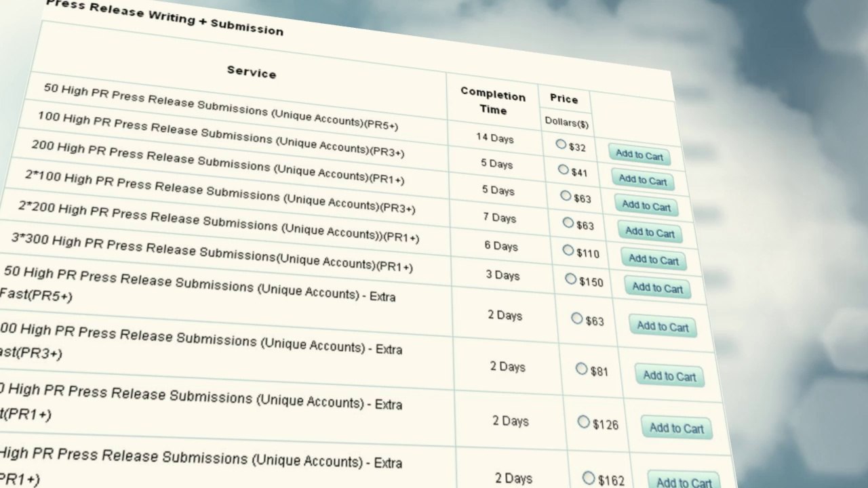Click the '2*200 High PR Press Release Submissions' service

219,222
